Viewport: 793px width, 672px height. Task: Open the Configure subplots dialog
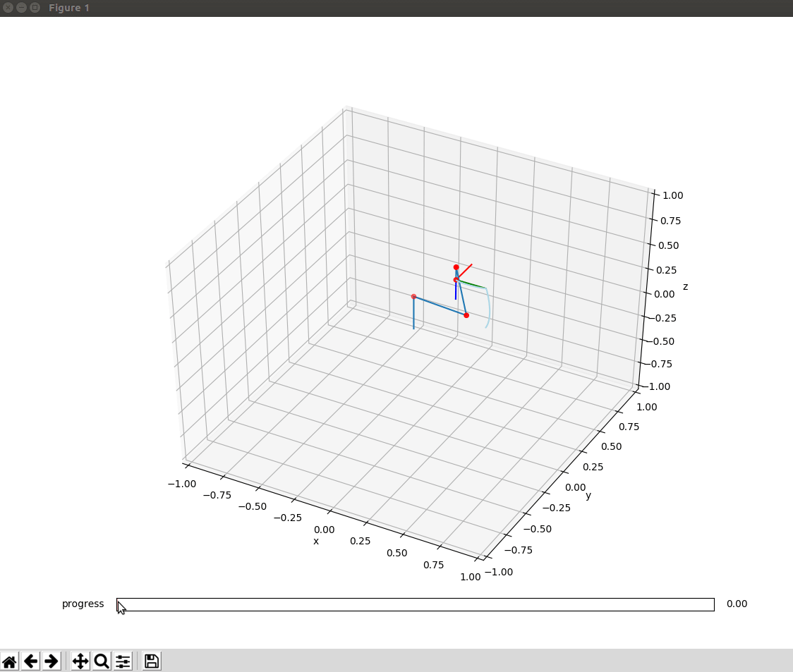click(123, 661)
